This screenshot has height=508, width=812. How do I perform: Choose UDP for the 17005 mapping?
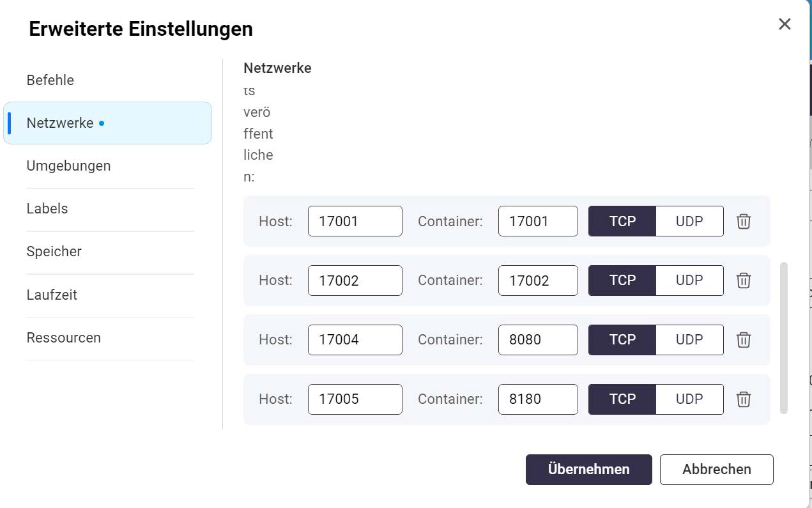click(689, 399)
